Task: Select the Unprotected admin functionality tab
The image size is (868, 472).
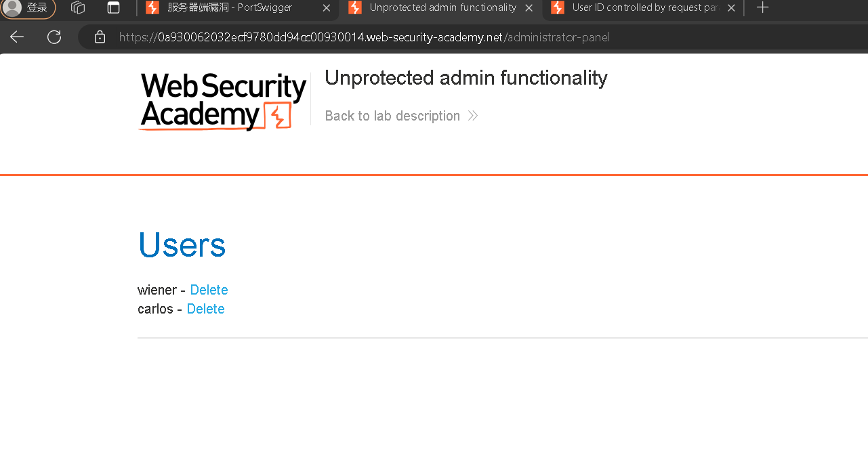Action: [440, 8]
